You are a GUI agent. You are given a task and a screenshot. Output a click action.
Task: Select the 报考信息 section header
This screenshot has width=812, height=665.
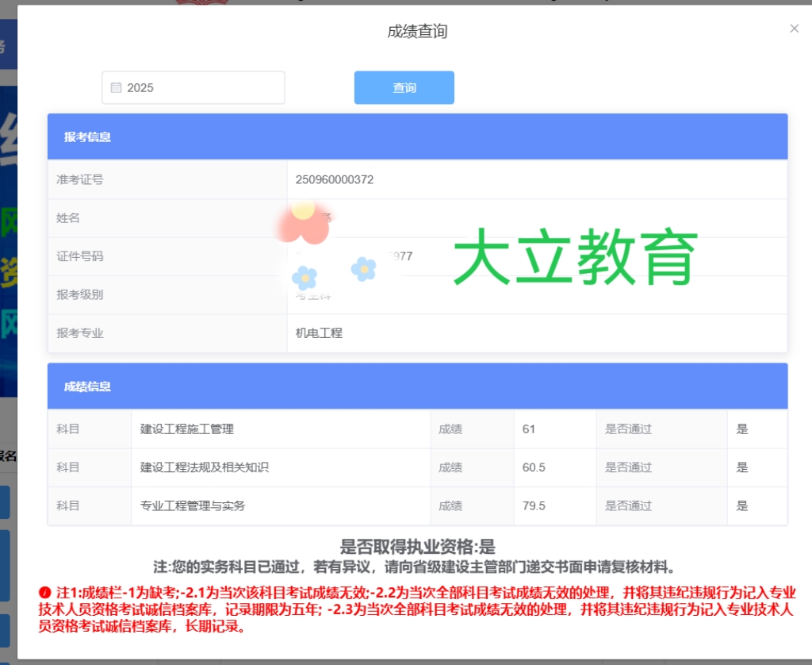417,136
